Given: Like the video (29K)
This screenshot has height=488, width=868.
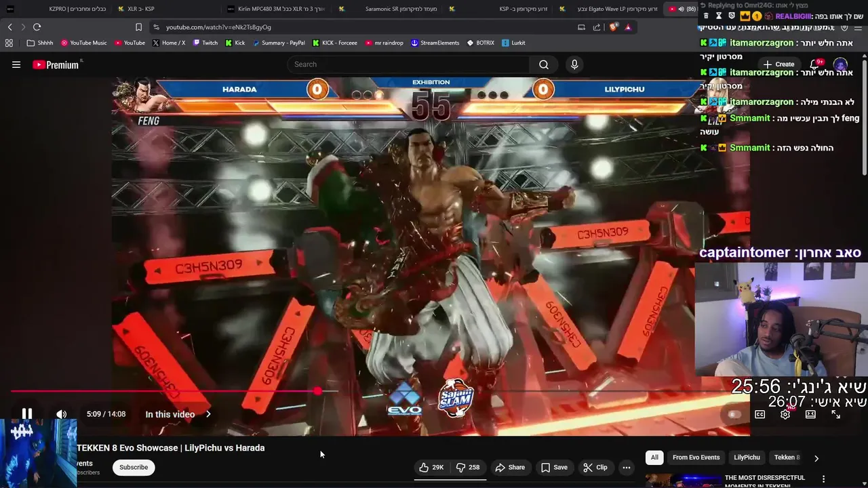Looking at the screenshot, I should (x=431, y=467).
